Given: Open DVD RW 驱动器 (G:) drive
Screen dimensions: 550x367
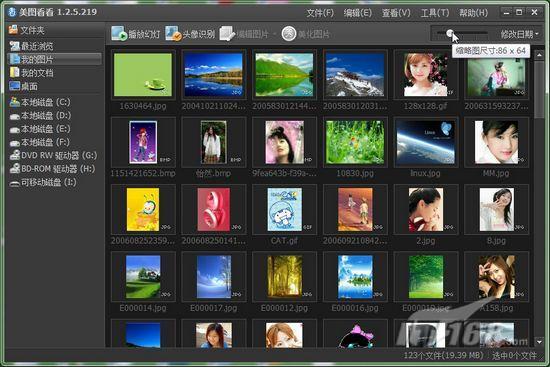Looking at the screenshot, I should click(53, 155).
